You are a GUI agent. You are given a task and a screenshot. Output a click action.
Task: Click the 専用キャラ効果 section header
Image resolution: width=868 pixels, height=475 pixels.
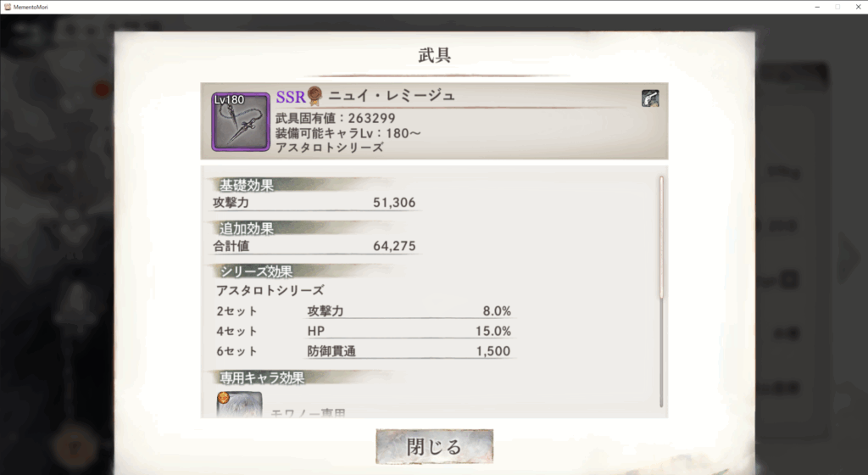click(262, 377)
